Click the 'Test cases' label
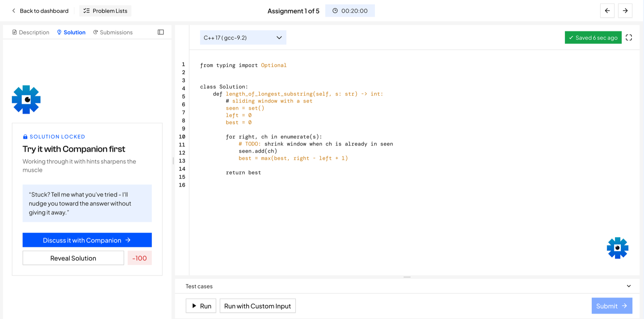This screenshot has height=319, width=644. click(199, 286)
